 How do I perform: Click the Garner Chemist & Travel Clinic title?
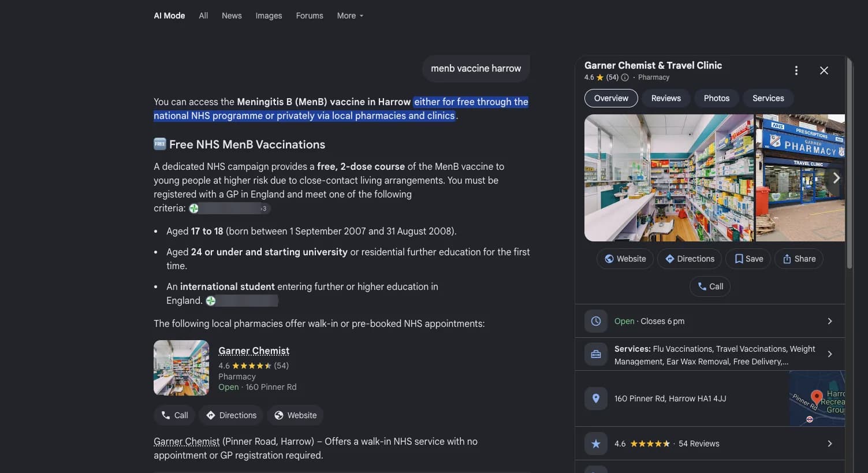pos(653,65)
